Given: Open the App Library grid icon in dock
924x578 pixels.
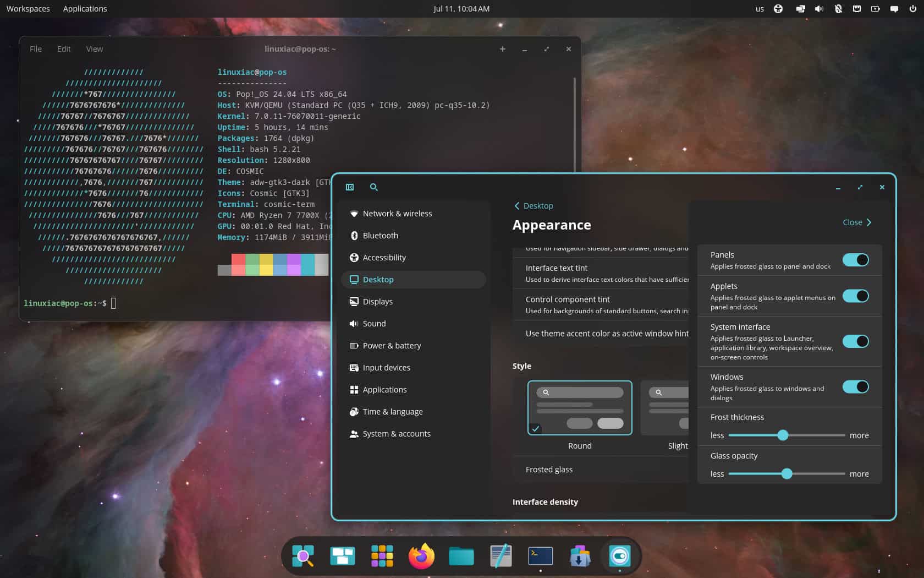Looking at the screenshot, I should click(382, 556).
